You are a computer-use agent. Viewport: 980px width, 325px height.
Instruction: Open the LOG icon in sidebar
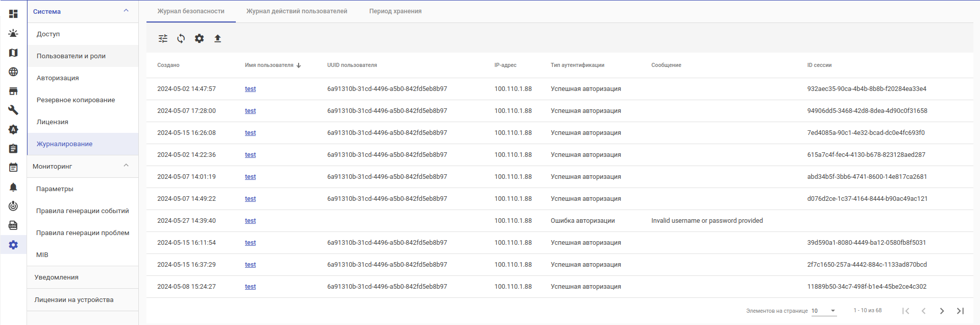pyautogui.click(x=13, y=225)
